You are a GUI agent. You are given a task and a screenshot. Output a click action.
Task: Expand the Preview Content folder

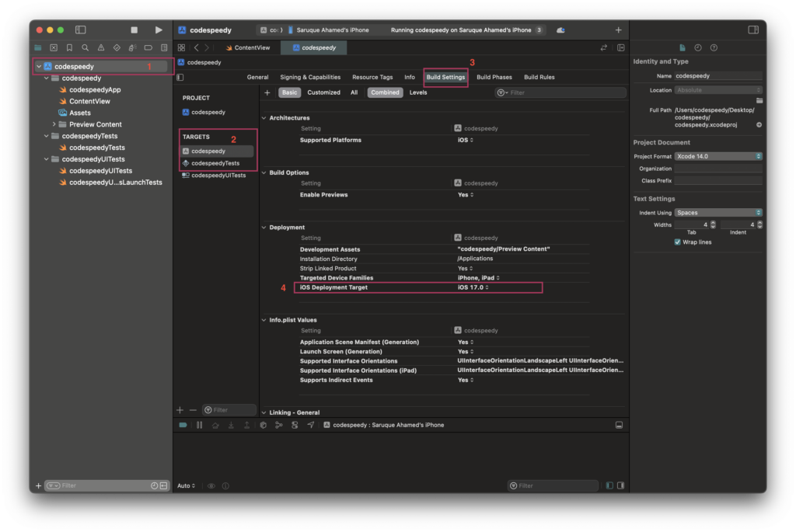[54, 124]
